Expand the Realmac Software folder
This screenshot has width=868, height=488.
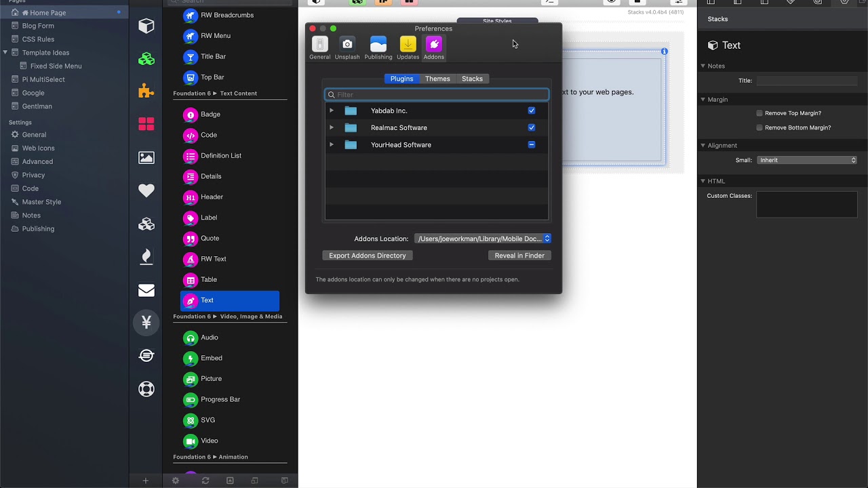click(332, 127)
